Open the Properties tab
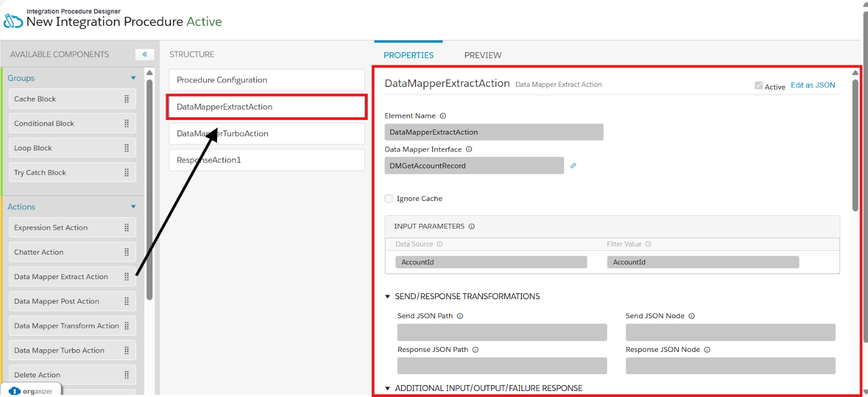Viewport: 868px width, 397px height. coord(409,55)
